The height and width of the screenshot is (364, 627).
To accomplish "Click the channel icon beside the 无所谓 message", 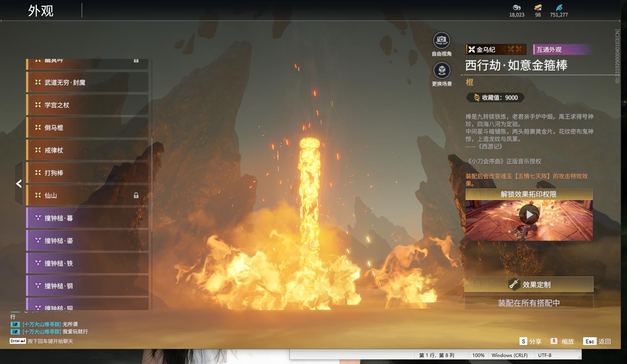I will 15,324.
